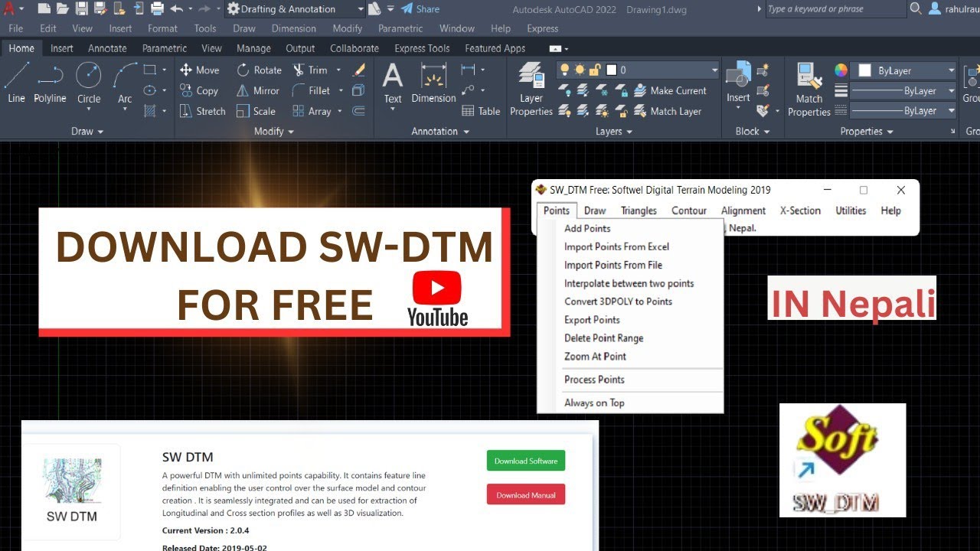Choose Import Points From Excel
The image size is (980, 551).
coord(616,246)
